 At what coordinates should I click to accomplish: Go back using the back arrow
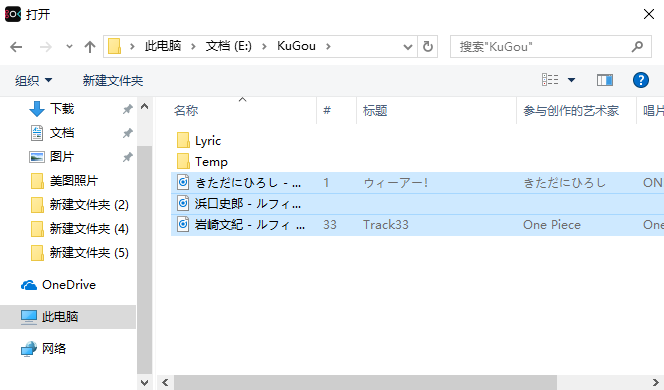click(x=16, y=47)
